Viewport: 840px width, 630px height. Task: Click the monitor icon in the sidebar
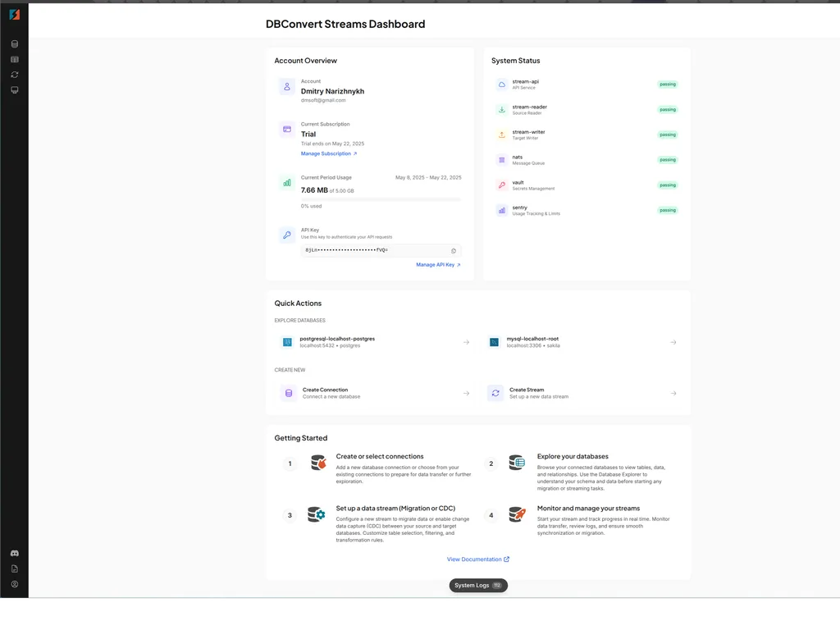coord(14,90)
